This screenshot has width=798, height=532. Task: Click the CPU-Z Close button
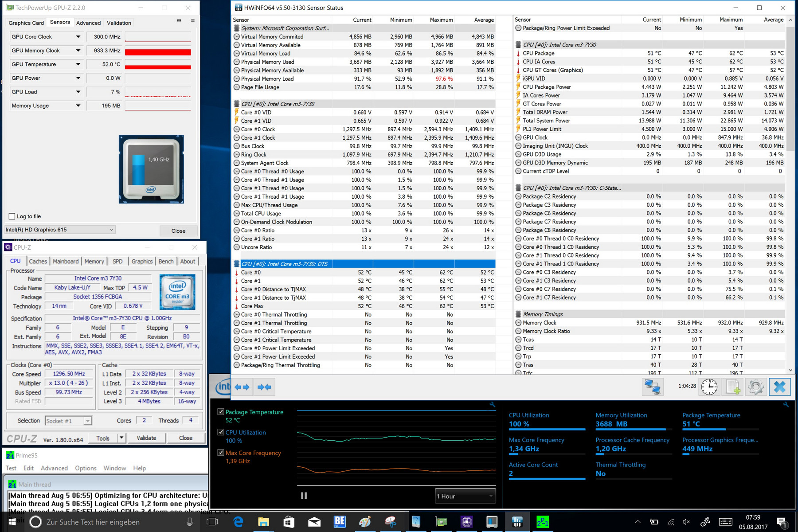click(x=186, y=438)
